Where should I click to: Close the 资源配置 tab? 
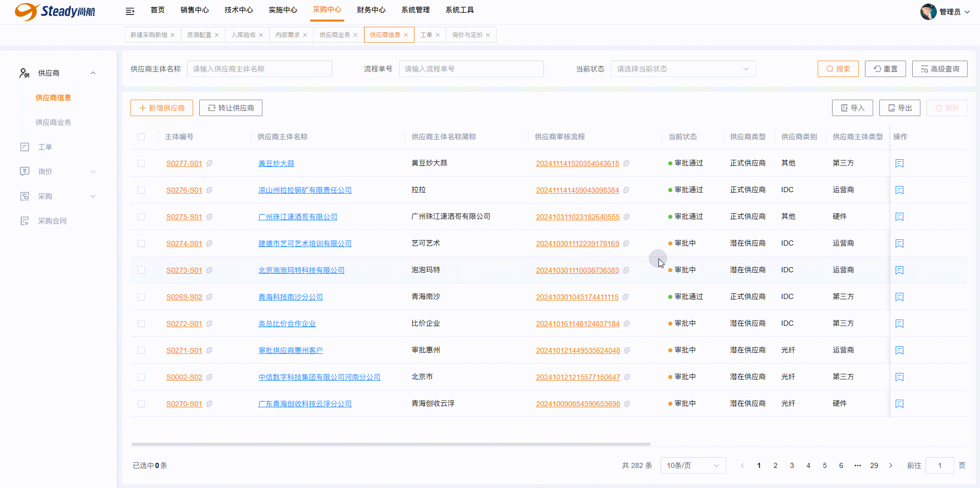[217, 35]
